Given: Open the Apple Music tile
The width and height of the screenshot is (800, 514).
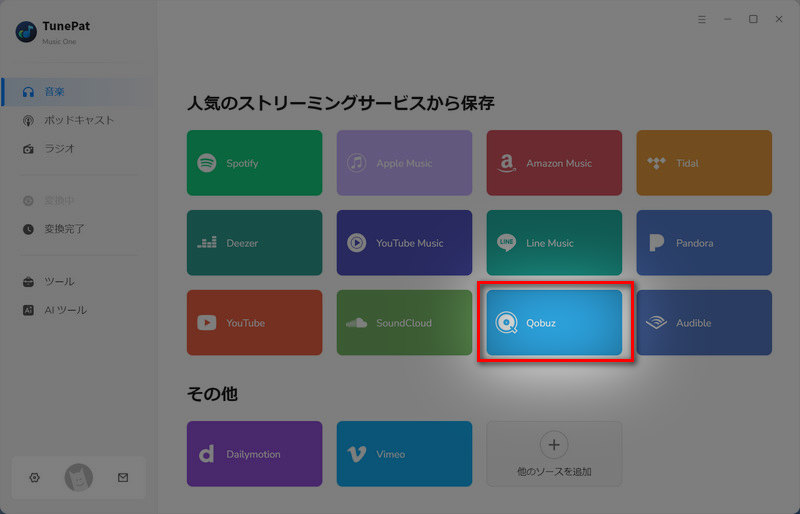Looking at the screenshot, I should coord(404,163).
